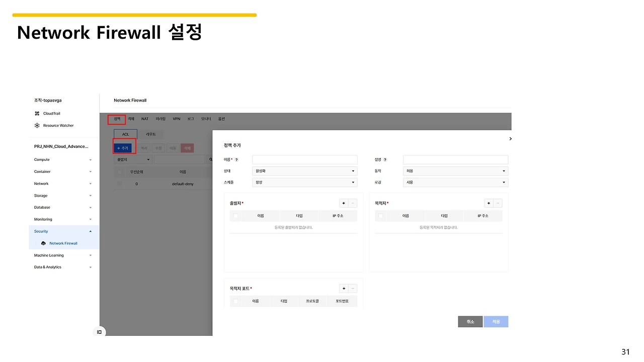644x362 pixels.
Task: Tick the select-all checkbox in the 출발지 table
Action: click(235, 216)
